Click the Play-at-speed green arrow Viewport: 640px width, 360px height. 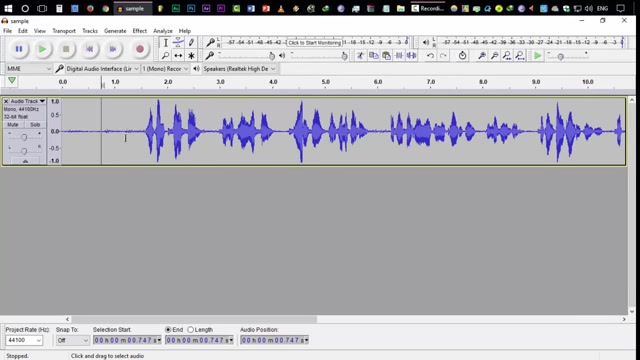pyautogui.click(x=538, y=56)
